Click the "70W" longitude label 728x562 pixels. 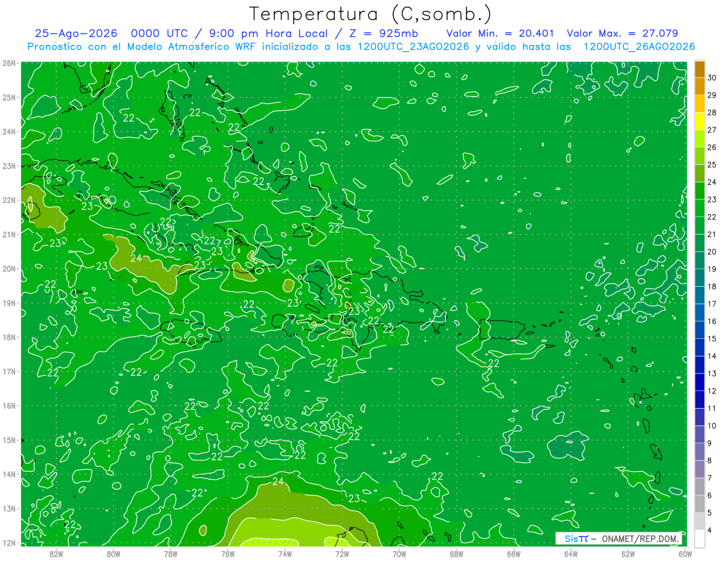399,554
